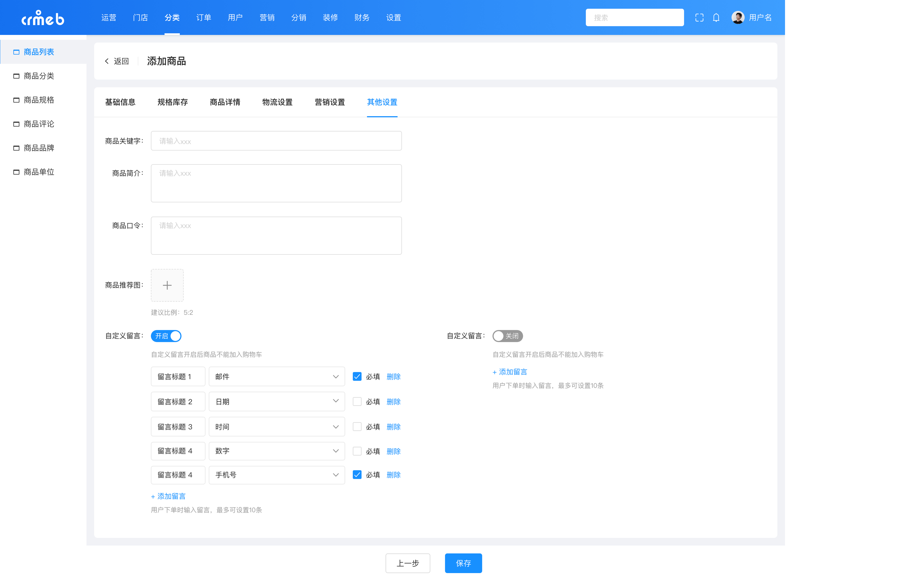Switch to the 物流设置 tab
Viewport: 924px width, 578px height.
coord(277,102)
